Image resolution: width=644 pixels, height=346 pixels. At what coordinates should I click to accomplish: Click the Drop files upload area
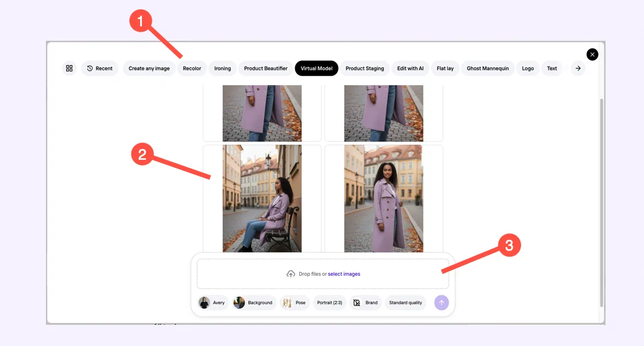point(323,274)
